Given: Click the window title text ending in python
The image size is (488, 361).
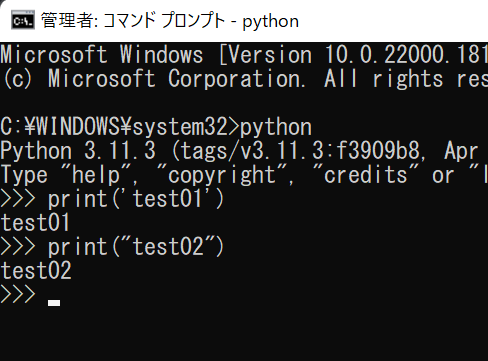Looking at the screenshot, I should coord(170,21).
